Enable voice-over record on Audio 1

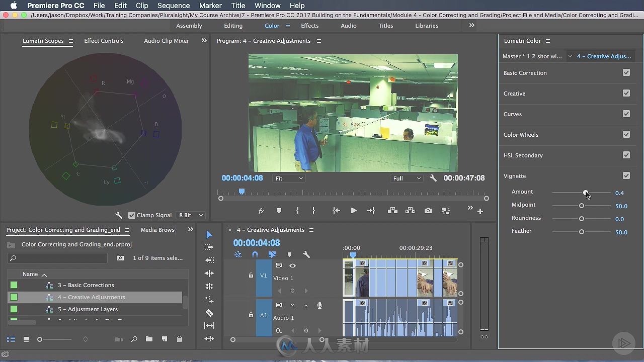(319, 305)
